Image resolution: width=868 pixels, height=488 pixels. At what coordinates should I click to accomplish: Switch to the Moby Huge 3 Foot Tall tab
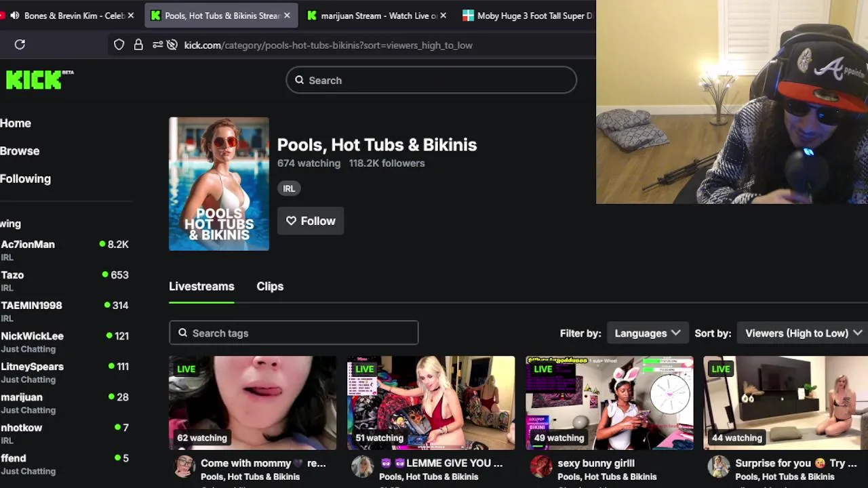click(528, 16)
